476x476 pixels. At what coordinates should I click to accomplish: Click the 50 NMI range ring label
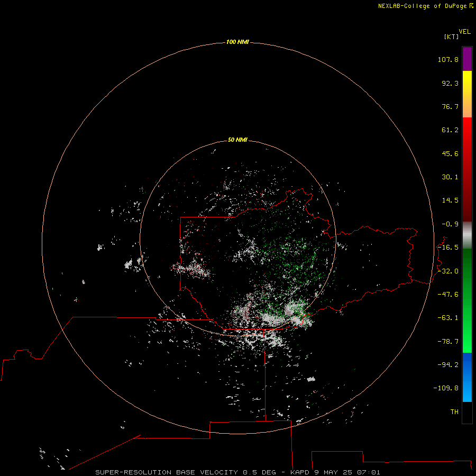coord(237,140)
